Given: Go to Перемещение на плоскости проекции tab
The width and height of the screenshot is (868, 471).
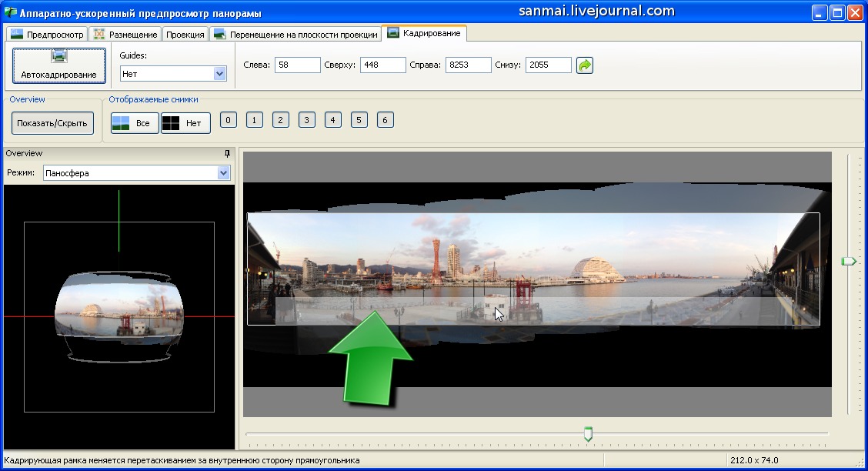Looking at the screenshot, I should [296, 35].
